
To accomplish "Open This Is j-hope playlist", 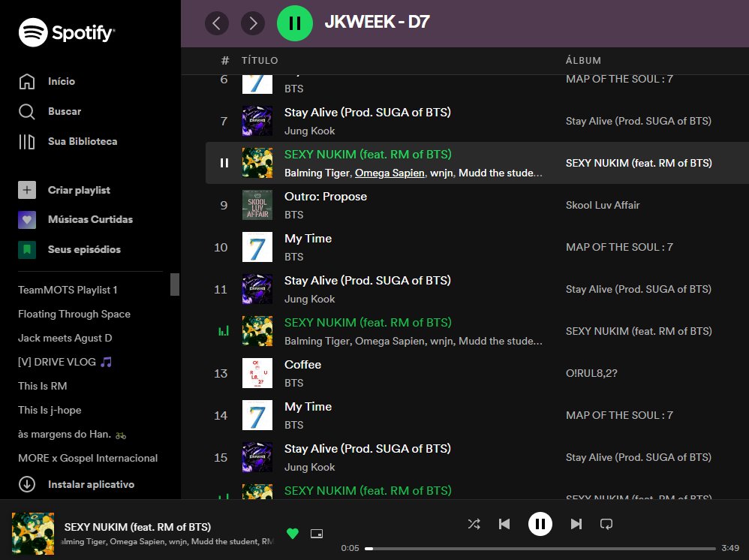I will click(x=50, y=410).
